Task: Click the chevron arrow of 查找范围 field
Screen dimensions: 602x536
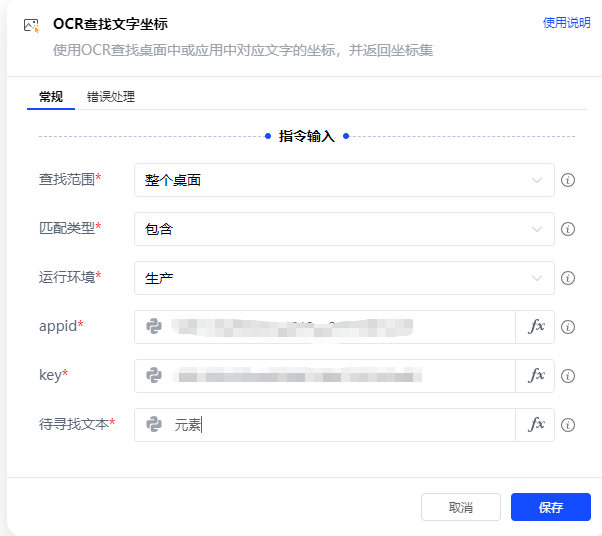Action: 537,180
